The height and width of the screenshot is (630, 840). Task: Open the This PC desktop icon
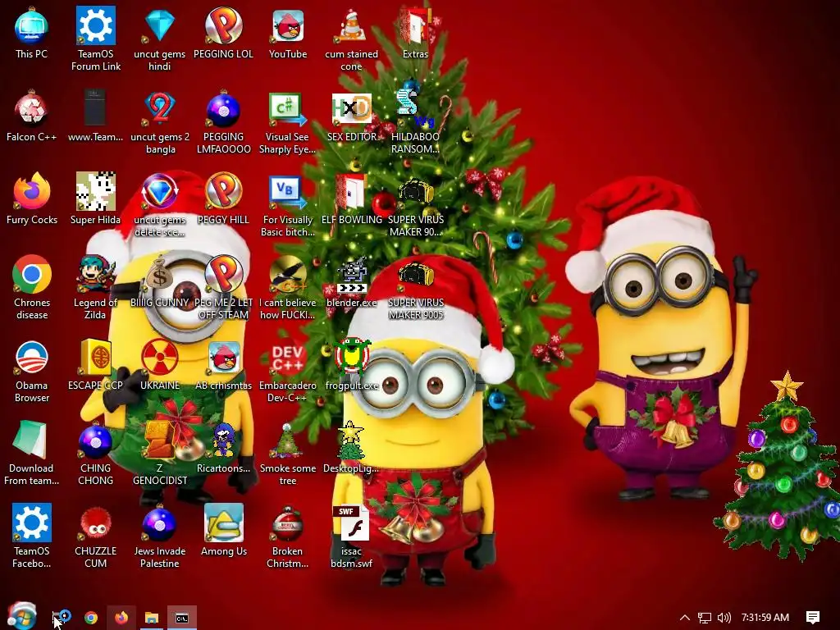(x=32, y=34)
